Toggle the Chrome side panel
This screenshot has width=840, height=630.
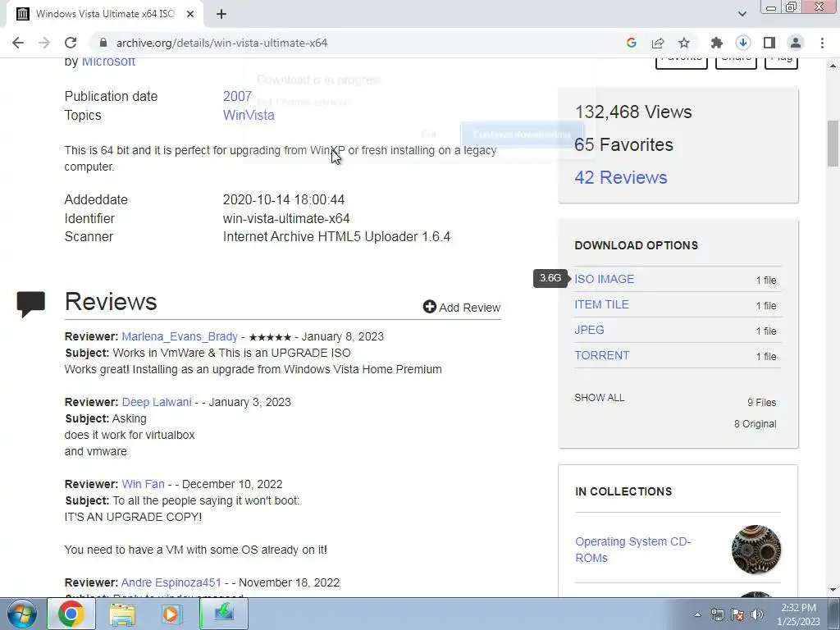769,43
